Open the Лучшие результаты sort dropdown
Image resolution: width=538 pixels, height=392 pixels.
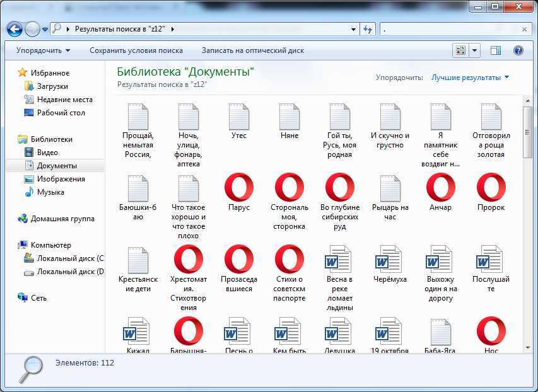[x=470, y=78]
